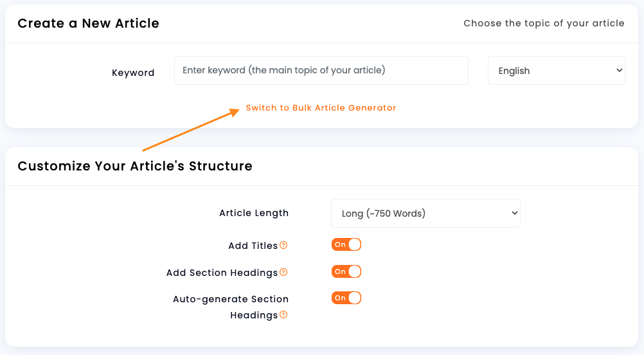
Task: Click the Add Titles label text
Action: pyautogui.click(x=253, y=246)
